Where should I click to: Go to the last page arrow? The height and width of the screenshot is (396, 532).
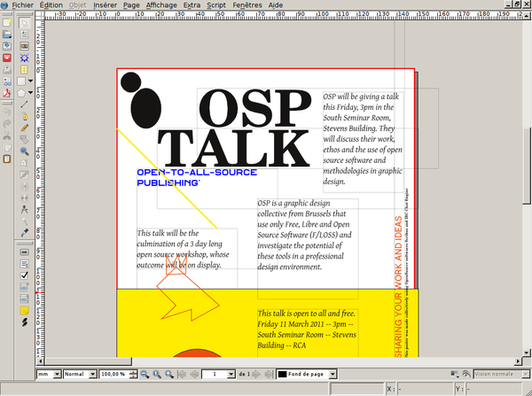tap(269, 374)
